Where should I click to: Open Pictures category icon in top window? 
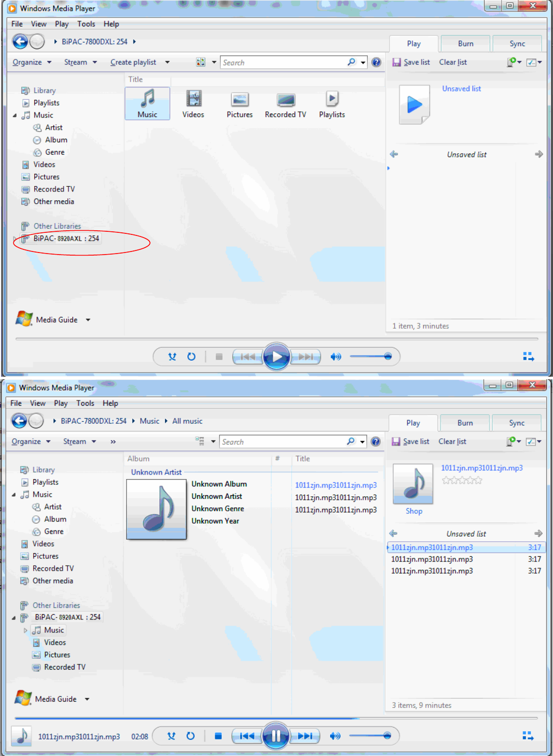click(x=240, y=103)
